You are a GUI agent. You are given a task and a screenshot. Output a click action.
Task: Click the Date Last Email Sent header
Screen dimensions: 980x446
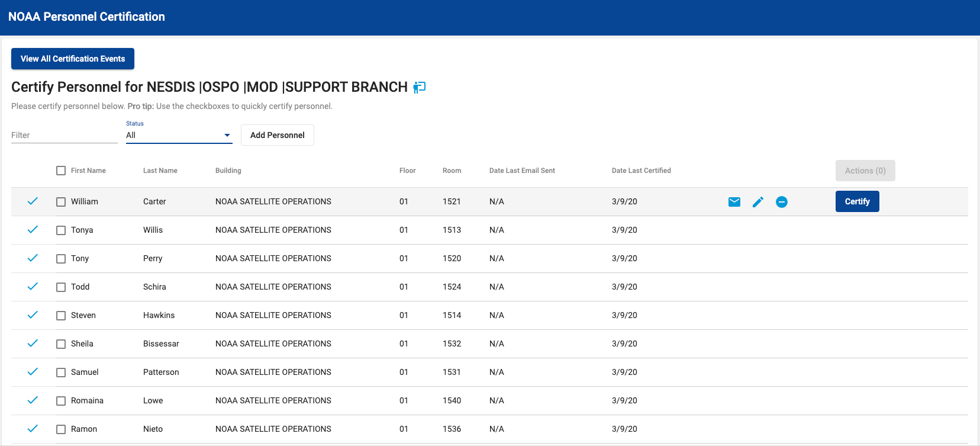click(522, 171)
